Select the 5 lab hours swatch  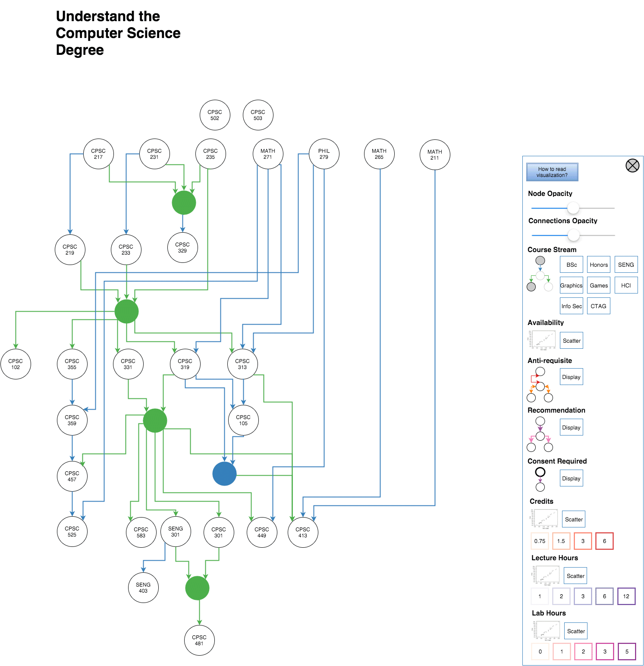pos(627,651)
